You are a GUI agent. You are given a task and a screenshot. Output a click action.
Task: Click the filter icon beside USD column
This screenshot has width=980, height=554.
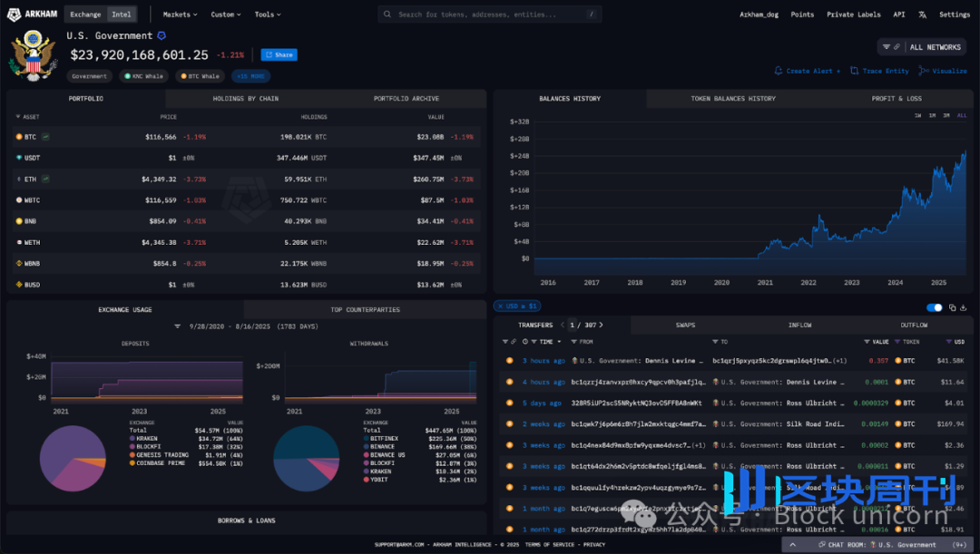(949, 342)
